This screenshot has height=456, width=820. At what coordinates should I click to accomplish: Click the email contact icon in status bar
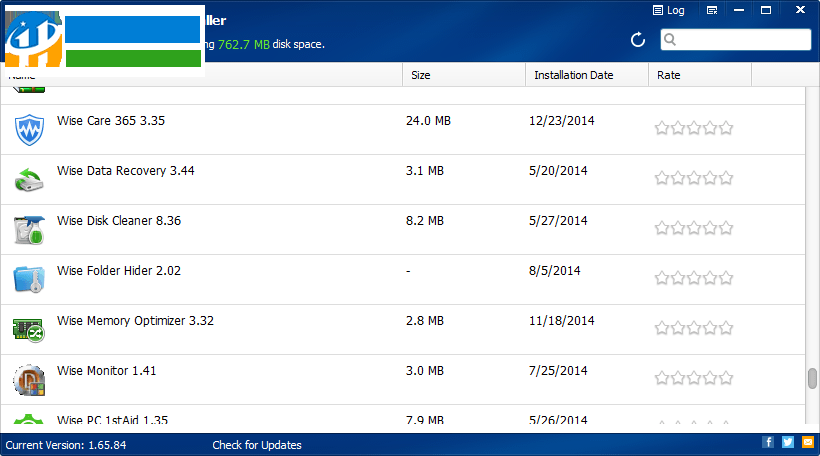coord(808,442)
